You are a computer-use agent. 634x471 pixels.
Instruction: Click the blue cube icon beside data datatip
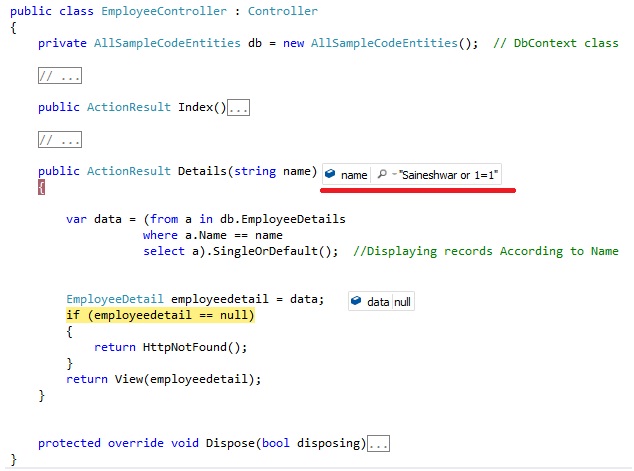(x=356, y=301)
